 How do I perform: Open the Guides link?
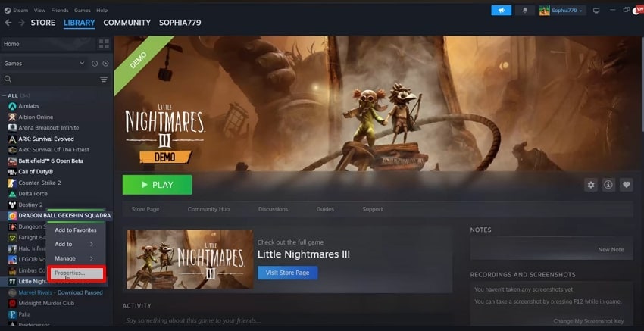pos(325,209)
